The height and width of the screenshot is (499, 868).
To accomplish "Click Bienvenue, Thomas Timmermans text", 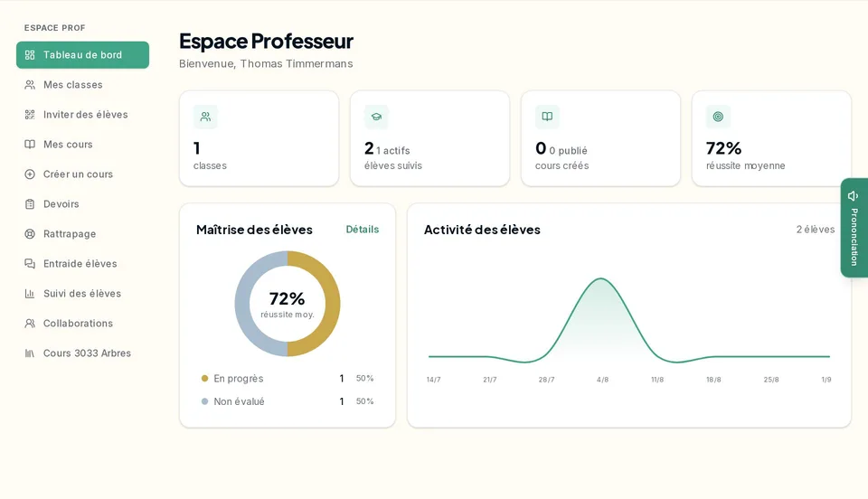I will coord(266,63).
